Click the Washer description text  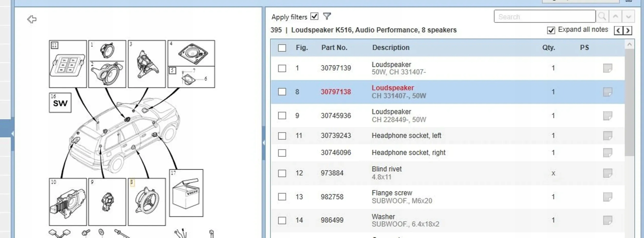(x=383, y=217)
